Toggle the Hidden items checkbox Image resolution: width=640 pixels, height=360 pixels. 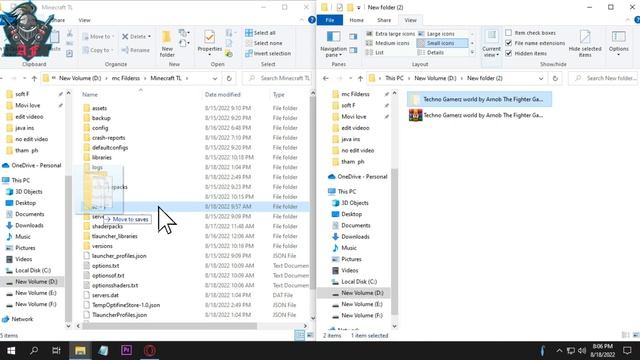coord(509,53)
